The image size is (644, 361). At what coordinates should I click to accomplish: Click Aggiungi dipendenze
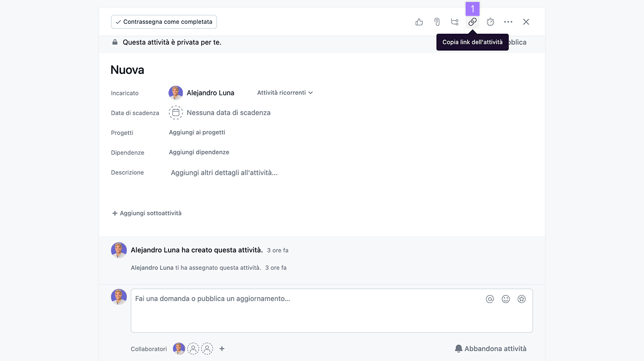point(199,152)
